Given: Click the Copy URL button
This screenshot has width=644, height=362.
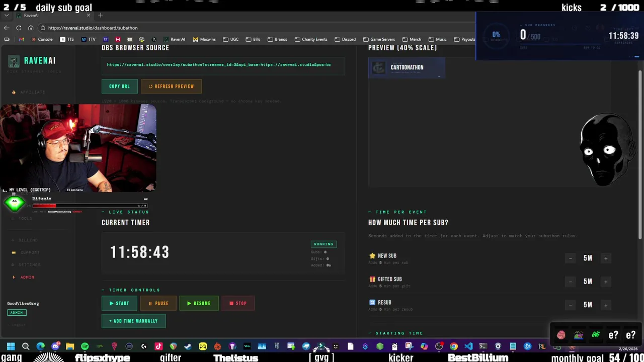Looking at the screenshot, I should [x=119, y=86].
